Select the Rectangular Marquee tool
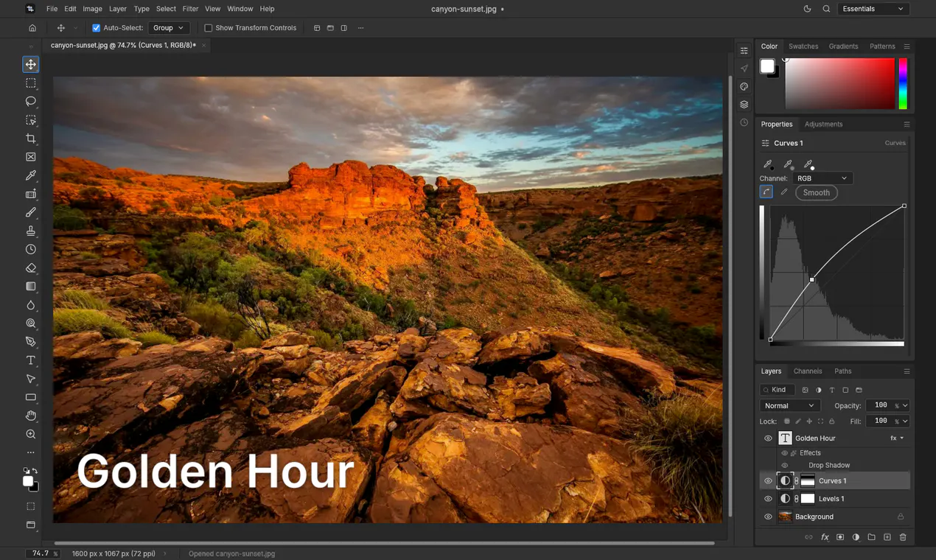Screen dimensions: 936x560 click(30, 83)
